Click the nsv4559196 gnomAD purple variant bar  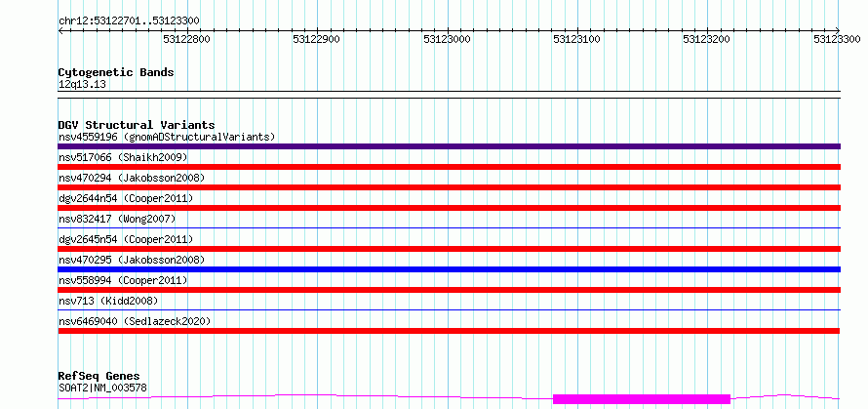point(449,146)
